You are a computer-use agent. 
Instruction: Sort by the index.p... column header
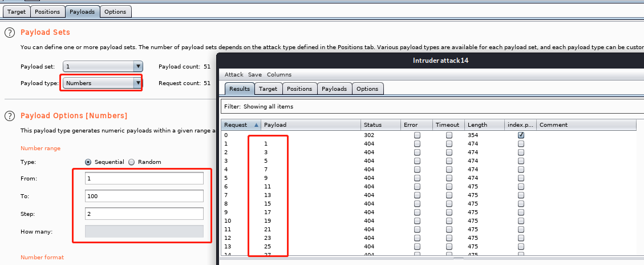click(x=520, y=125)
